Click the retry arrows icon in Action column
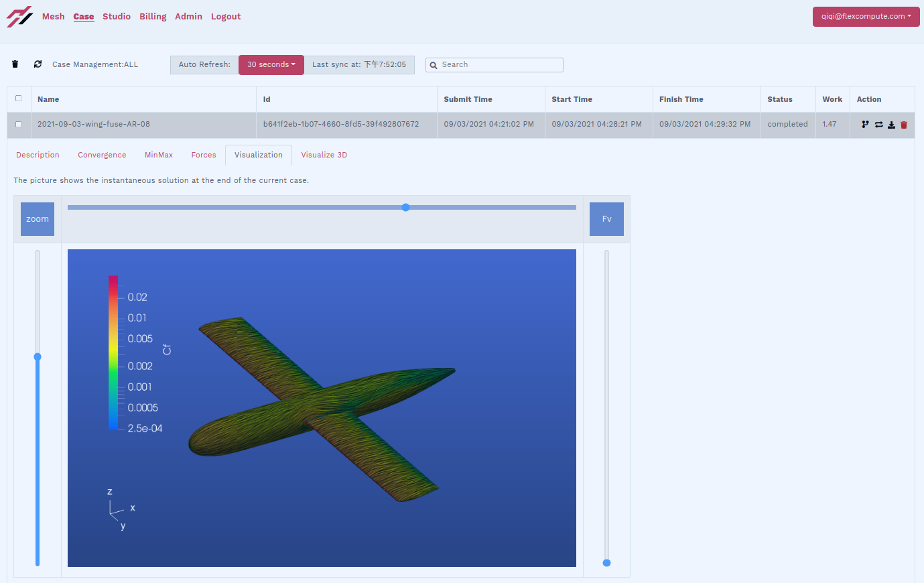 point(878,125)
